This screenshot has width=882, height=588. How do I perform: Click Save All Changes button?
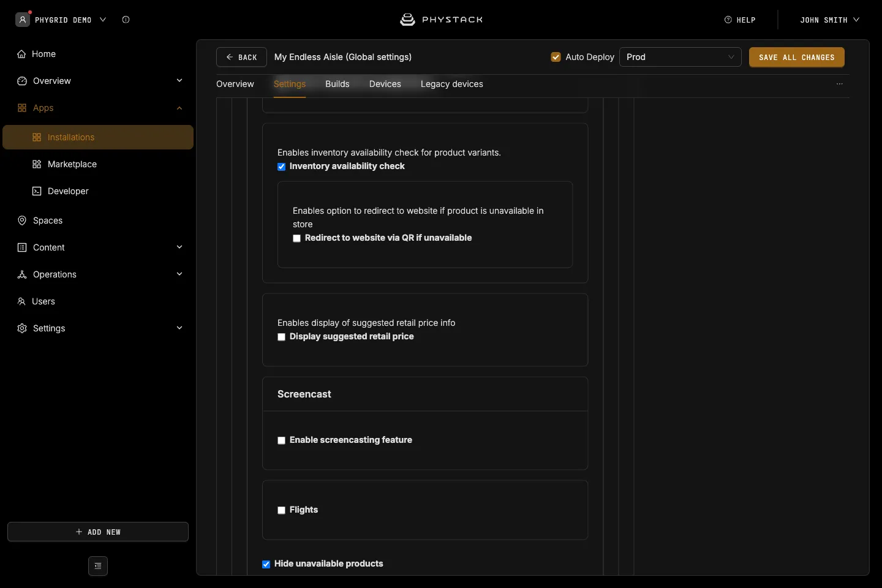797,57
